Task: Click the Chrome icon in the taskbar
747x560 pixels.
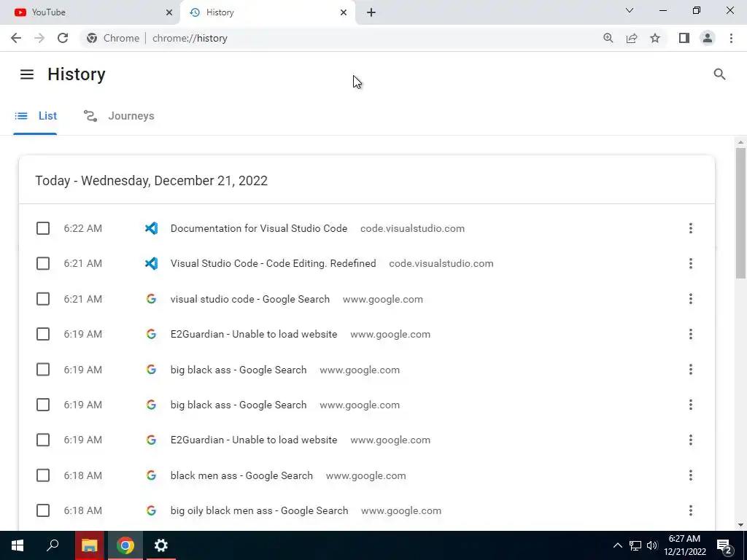Action: click(x=125, y=545)
